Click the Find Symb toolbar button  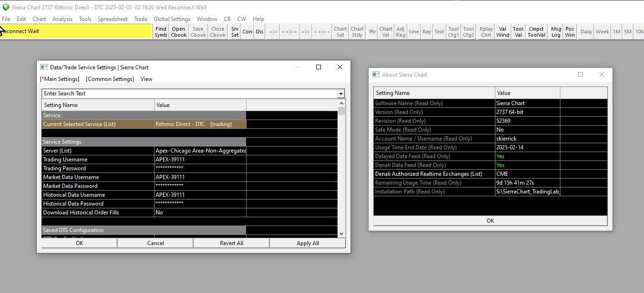tap(161, 32)
